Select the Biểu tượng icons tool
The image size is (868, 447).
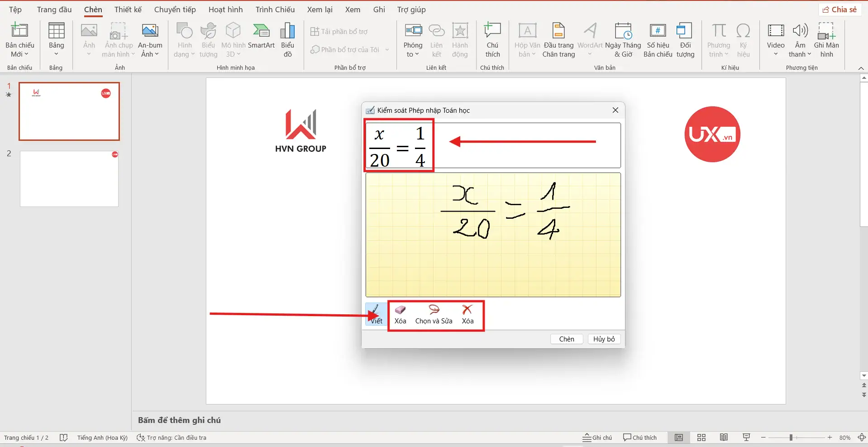coord(208,40)
